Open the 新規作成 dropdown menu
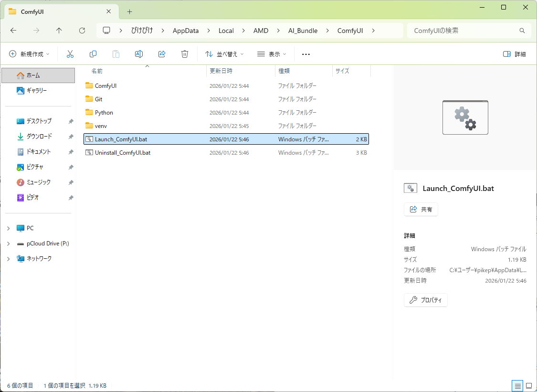Image resolution: width=537 pixels, height=392 pixels. click(x=29, y=54)
